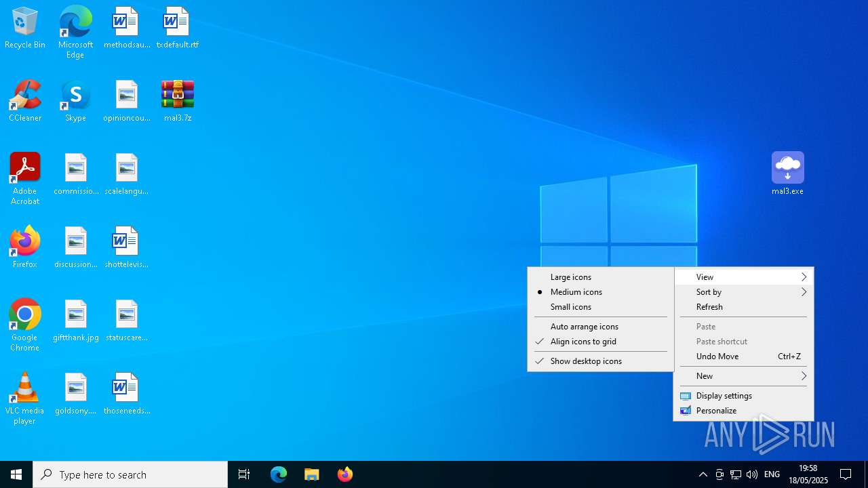Viewport: 868px width, 488px height.
Task: Select the Skype desktop shortcut
Action: point(75,102)
